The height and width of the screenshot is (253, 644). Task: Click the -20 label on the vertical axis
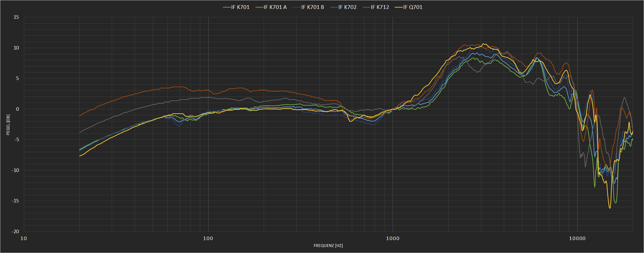pyautogui.click(x=15, y=231)
